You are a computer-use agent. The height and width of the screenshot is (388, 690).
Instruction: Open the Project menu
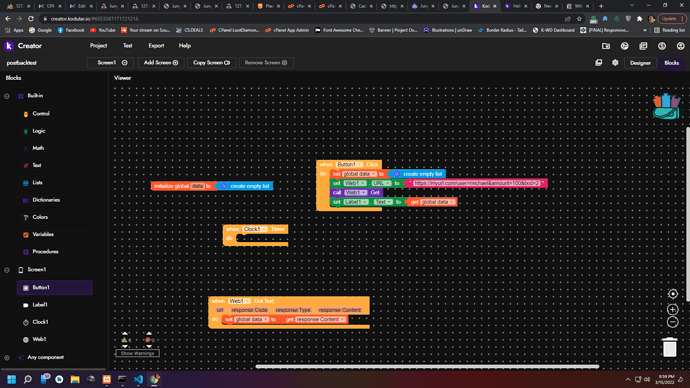point(99,46)
